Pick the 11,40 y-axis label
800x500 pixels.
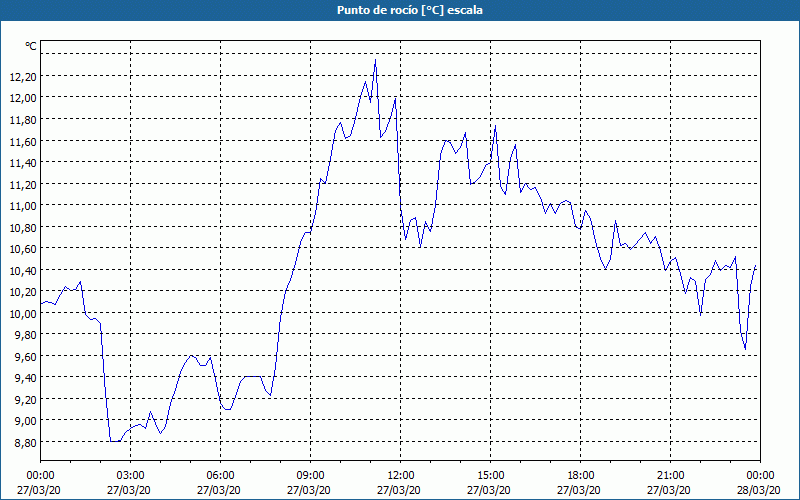(23, 163)
